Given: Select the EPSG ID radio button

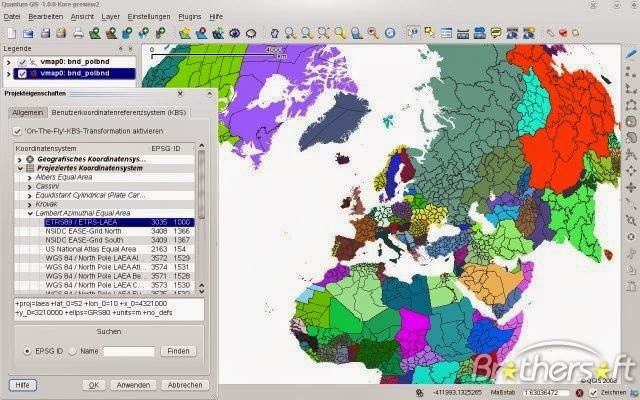Looking at the screenshot, I should coord(27,351).
